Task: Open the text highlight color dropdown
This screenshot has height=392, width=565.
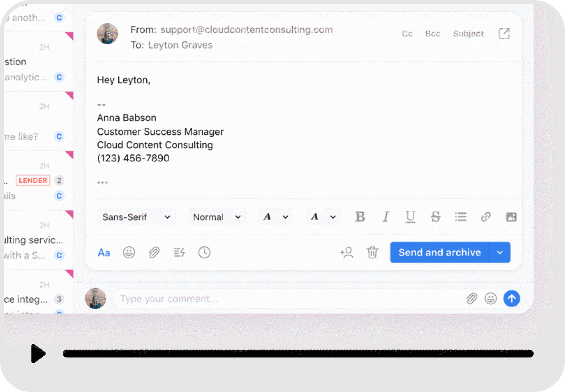Action: 323,217
